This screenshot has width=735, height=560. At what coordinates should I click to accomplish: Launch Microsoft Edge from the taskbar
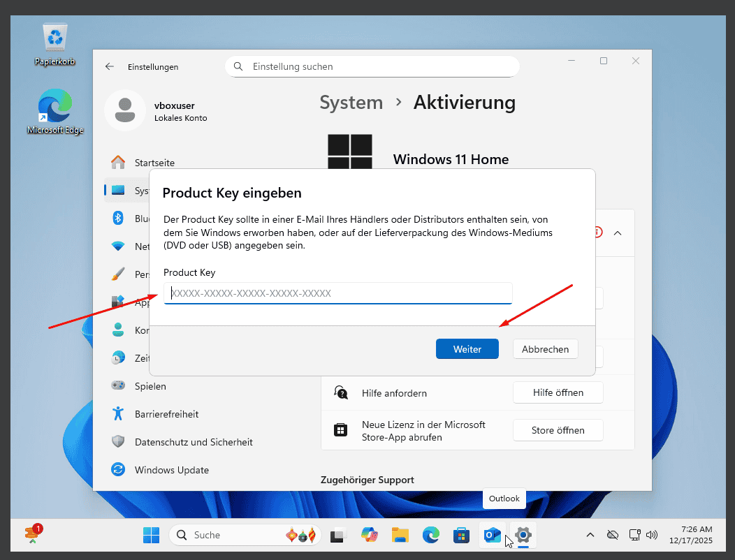(430, 535)
